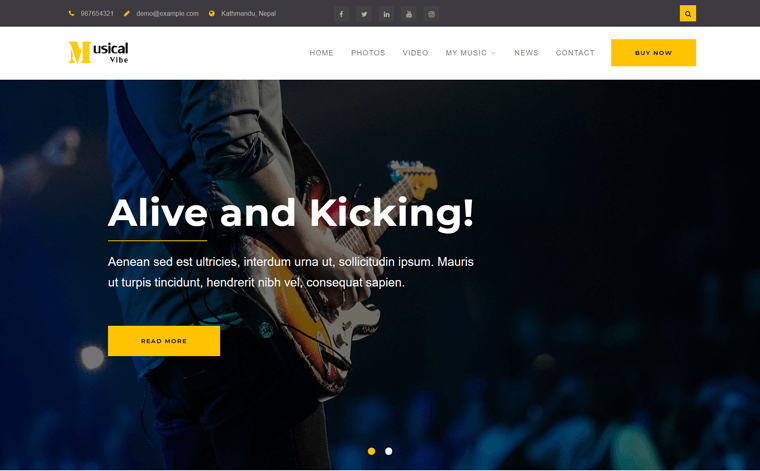
Task: Click the phone icon in top bar
Action: [x=72, y=14]
